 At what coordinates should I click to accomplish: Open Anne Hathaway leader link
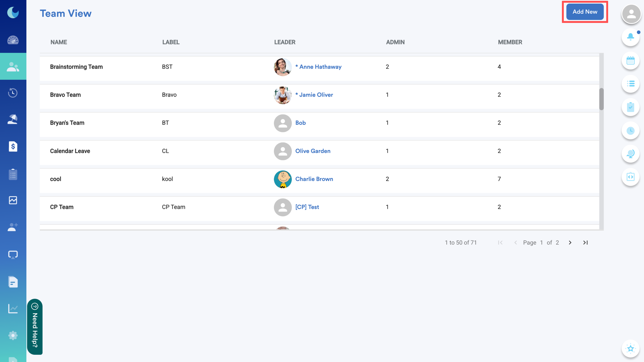pos(320,67)
